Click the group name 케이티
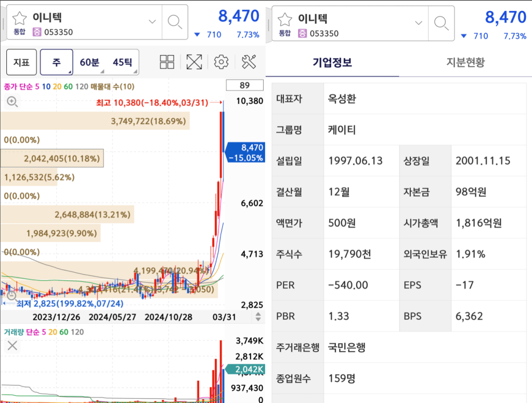532x403 pixels. [x=342, y=130]
